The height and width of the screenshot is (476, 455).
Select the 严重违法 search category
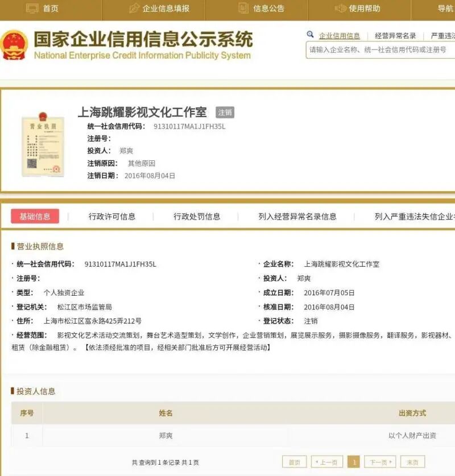(443, 36)
